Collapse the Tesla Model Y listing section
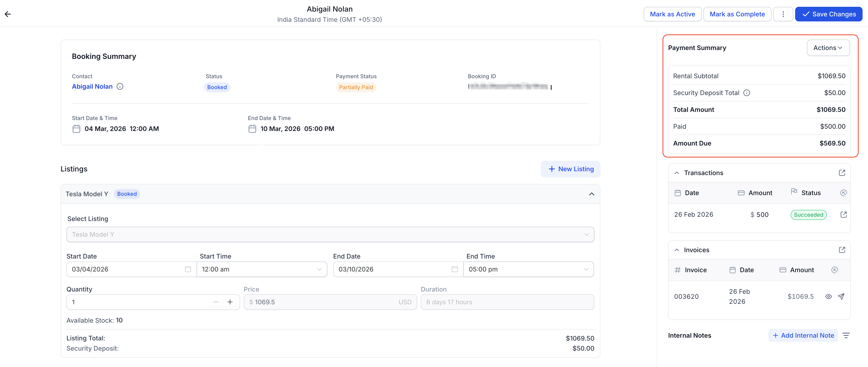868x367 pixels. coord(591,194)
